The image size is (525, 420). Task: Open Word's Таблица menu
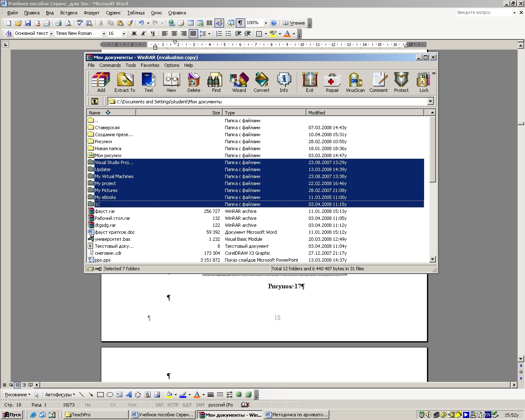click(x=136, y=13)
